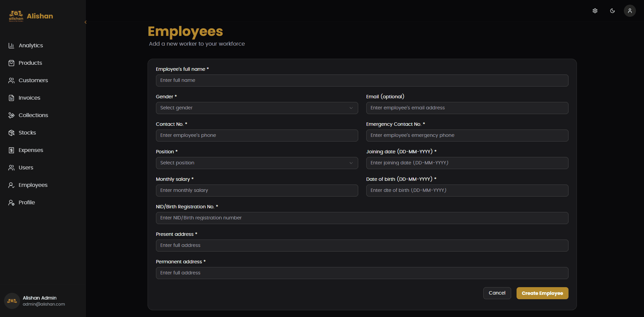Click the Expenses receipt icon
Screen dimensions: 644x317
(x=11, y=150)
